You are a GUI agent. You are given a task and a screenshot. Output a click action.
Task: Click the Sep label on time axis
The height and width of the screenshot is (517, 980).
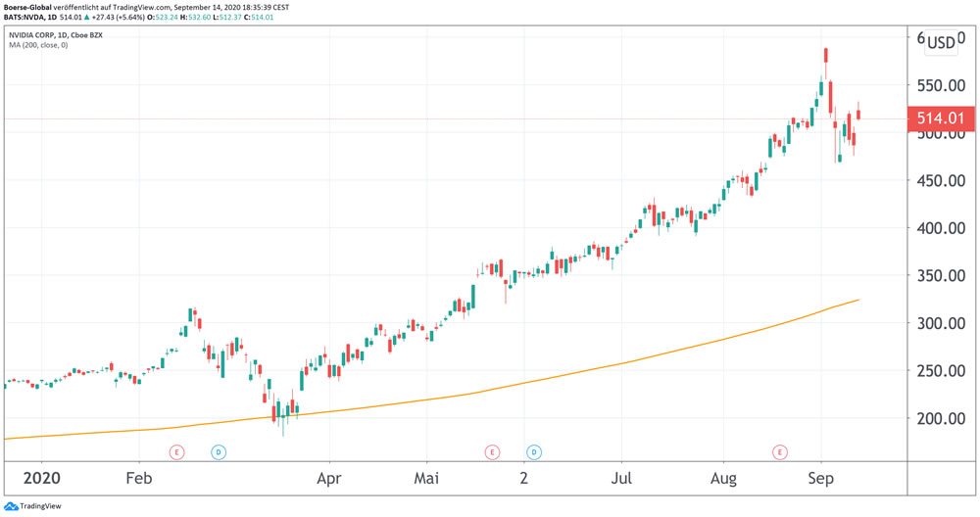[x=820, y=479]
